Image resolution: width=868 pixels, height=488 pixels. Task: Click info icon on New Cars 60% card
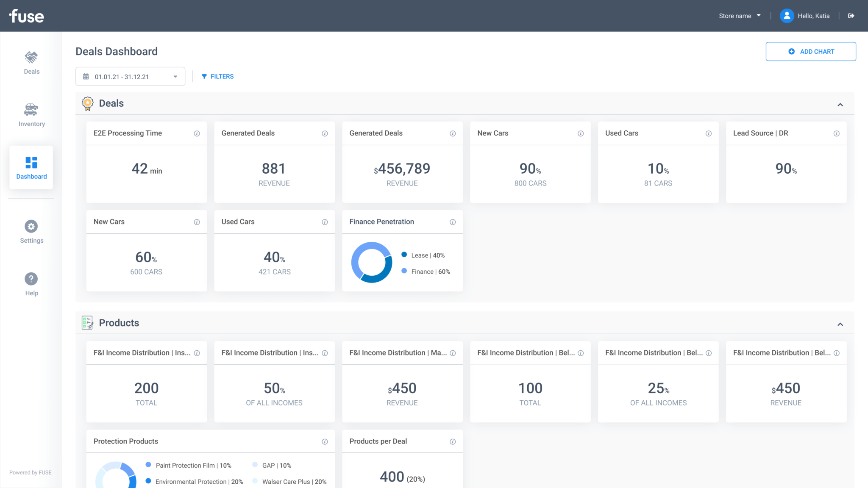(197, 222)
